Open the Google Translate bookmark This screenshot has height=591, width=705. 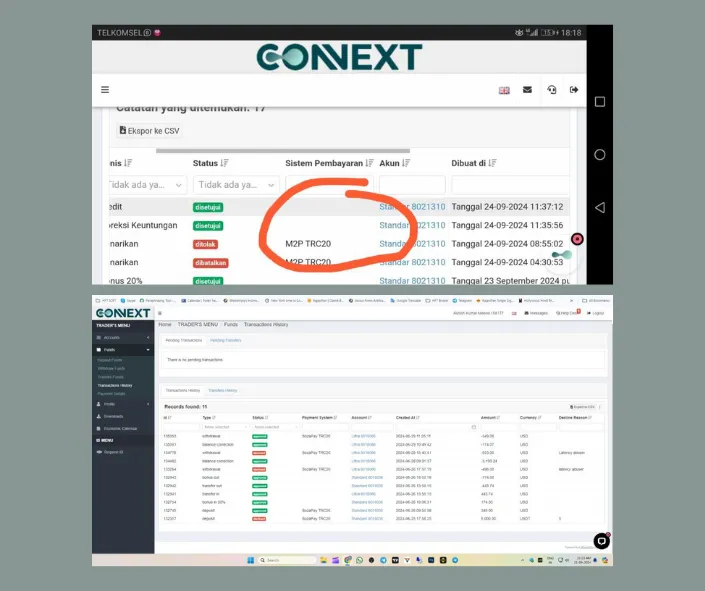point(406,300)
